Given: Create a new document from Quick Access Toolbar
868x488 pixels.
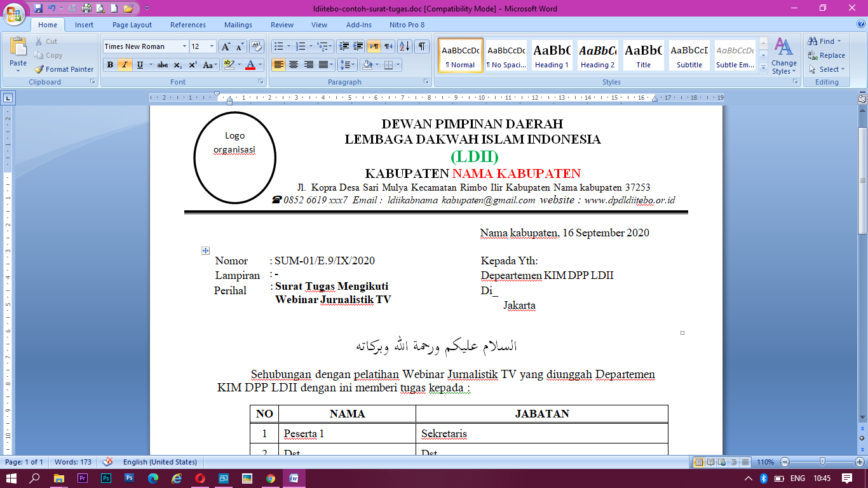Looking at the screenshot, I should coord(114,8).
